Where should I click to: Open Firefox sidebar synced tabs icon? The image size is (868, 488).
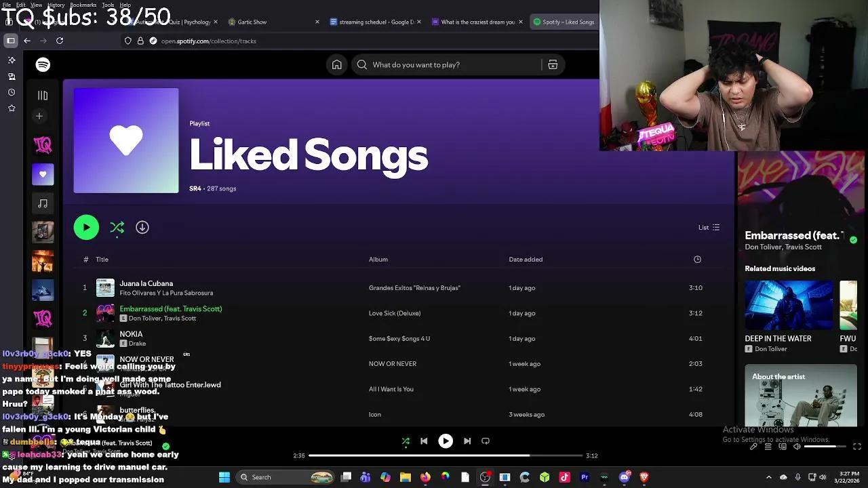12,77
